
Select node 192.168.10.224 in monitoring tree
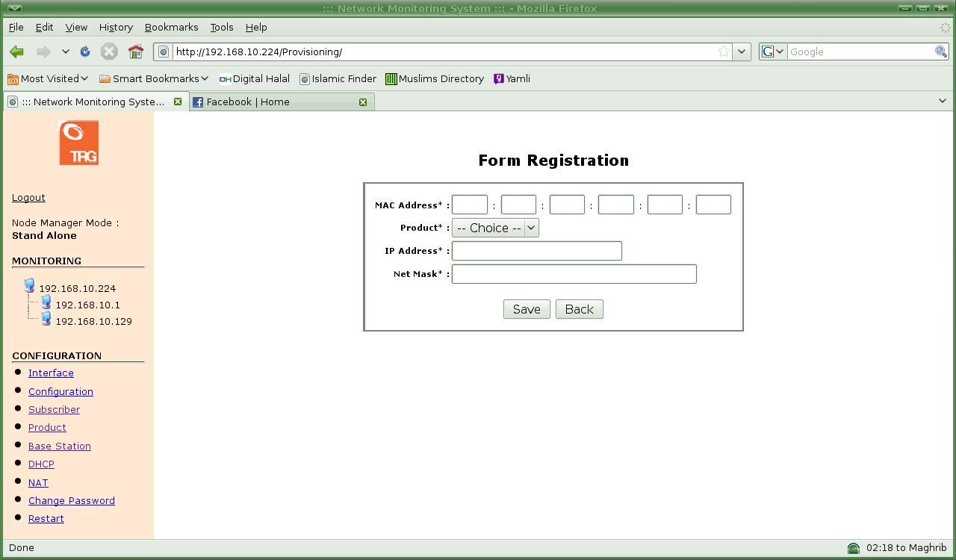78,288
